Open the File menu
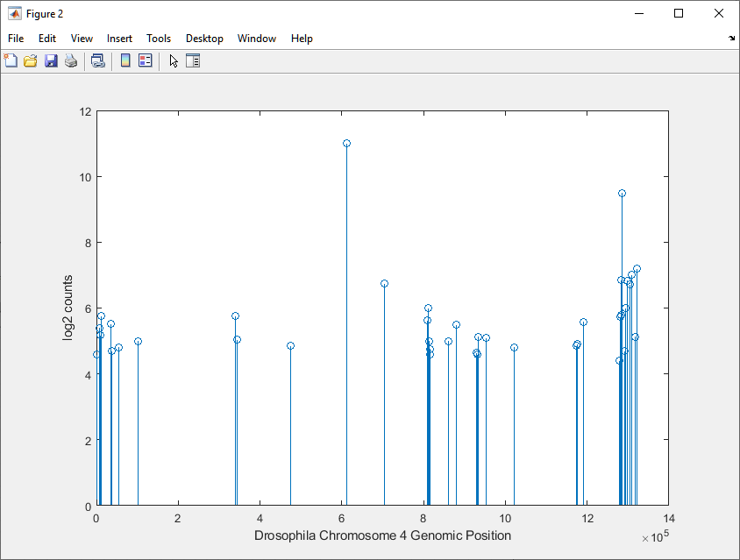 [15, 39]
